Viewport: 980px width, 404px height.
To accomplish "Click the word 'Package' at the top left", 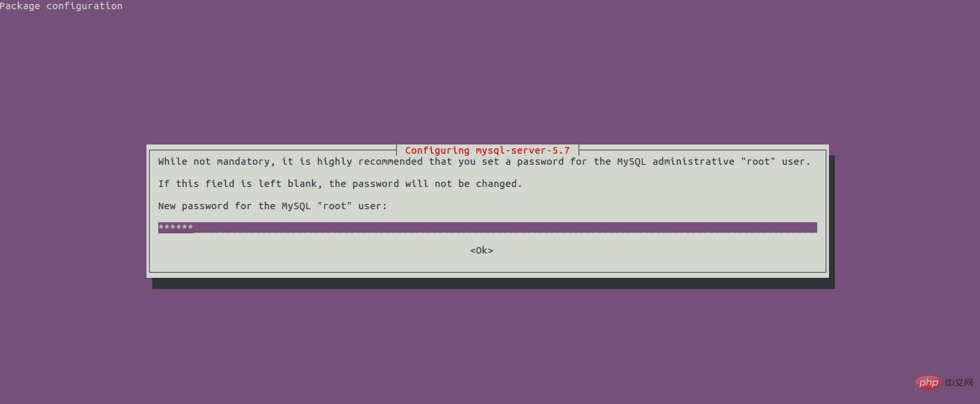I will 20,6.
